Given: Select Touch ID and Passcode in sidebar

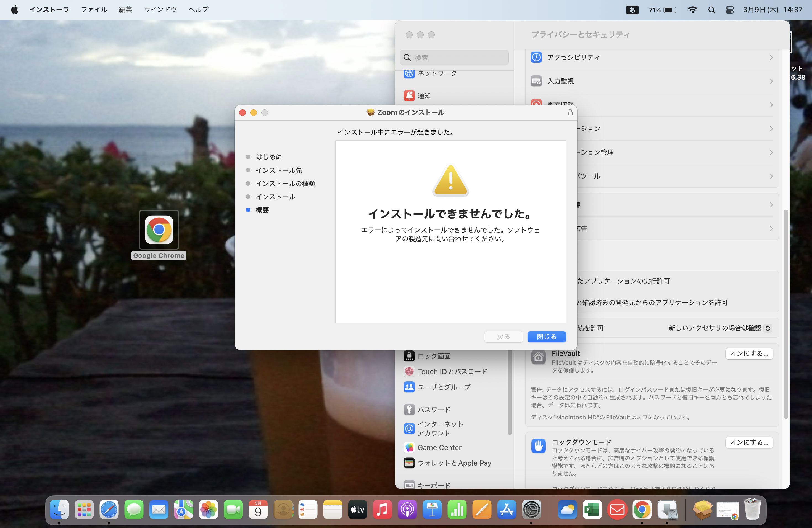Looking at the screenshot, I should (x=452, y=371).
